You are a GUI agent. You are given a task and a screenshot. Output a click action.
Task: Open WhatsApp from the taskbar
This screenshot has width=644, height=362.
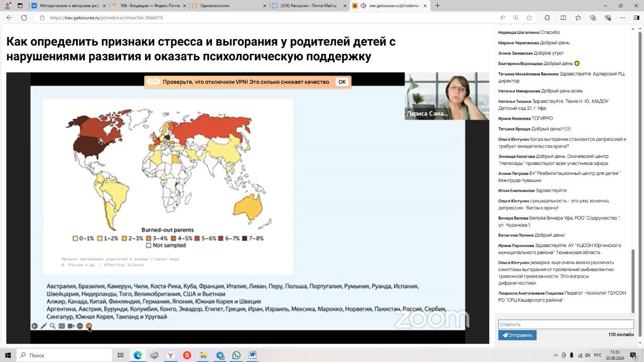coord(236,355)
